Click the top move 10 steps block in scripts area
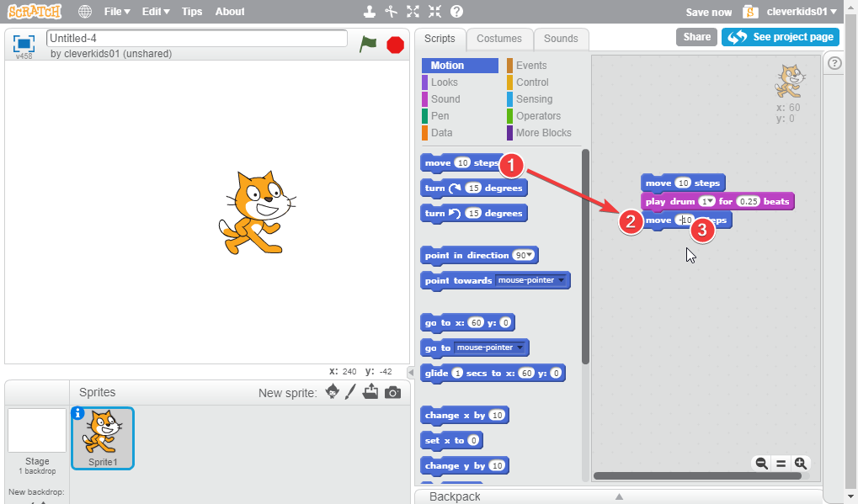The width and height of the screenshot is (858, 504). point(684,183)
